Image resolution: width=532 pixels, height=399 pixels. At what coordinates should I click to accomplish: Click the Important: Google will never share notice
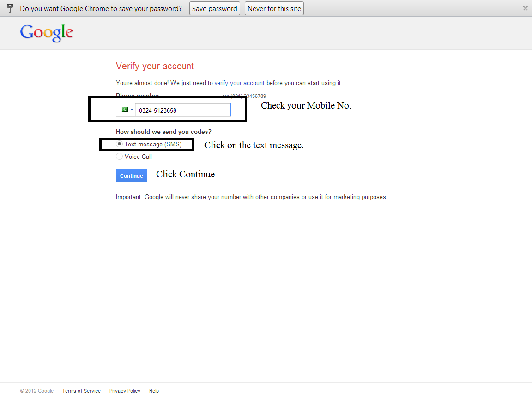point(251,197)
